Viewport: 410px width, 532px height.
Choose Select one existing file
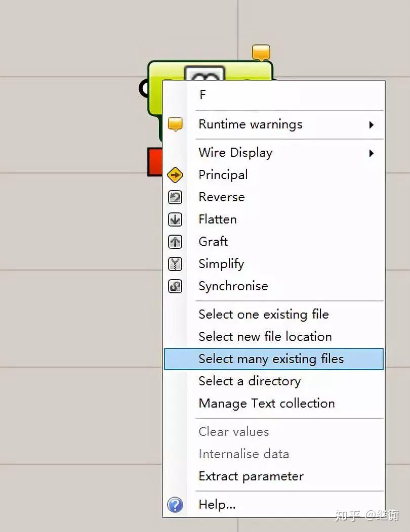[264, 315]
